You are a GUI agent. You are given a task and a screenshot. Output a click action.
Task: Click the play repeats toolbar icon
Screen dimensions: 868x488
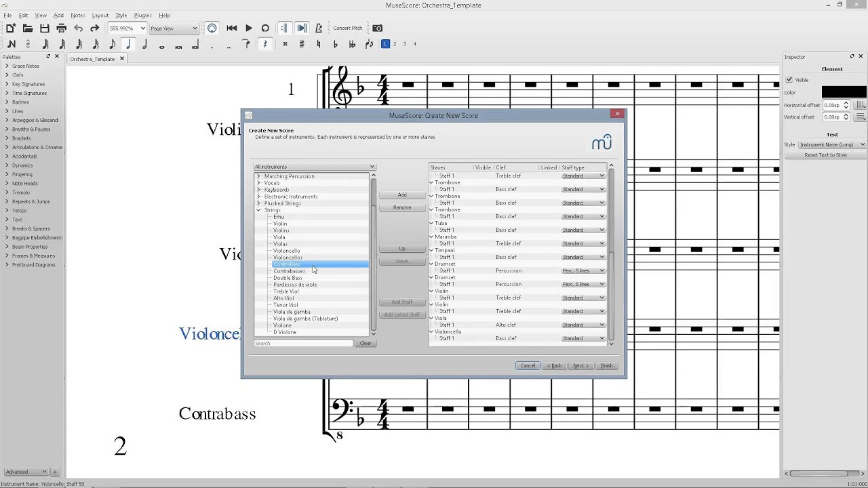(x=285, y=28)
